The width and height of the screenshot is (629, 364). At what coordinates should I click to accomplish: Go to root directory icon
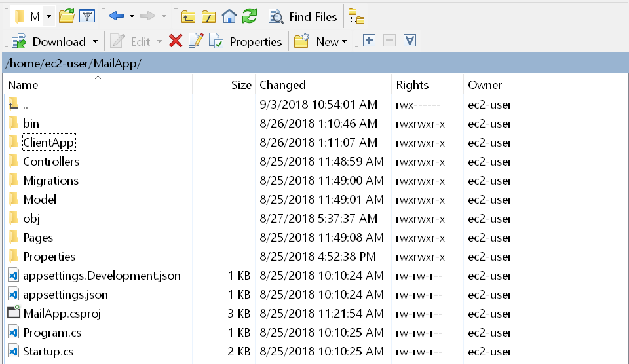pos(208,17)
